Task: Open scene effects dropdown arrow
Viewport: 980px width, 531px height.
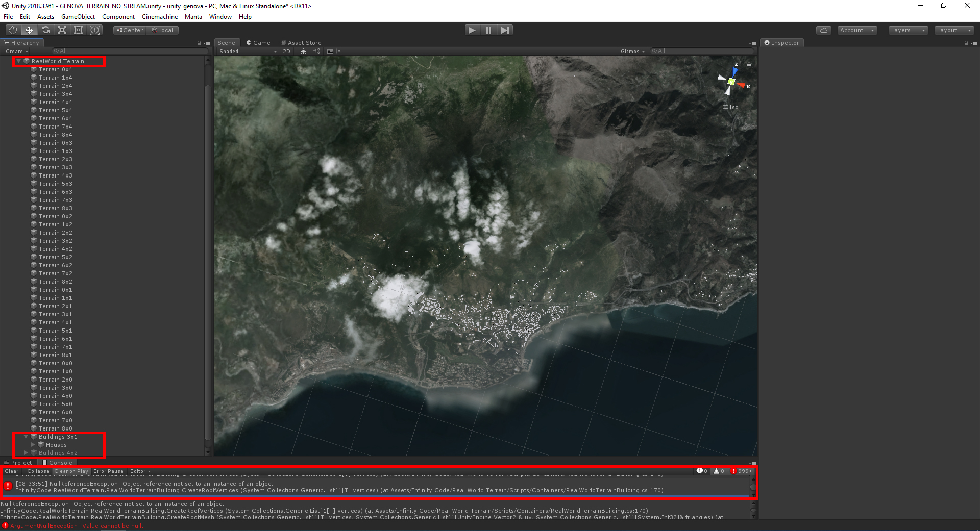Action: coord(339,51)
